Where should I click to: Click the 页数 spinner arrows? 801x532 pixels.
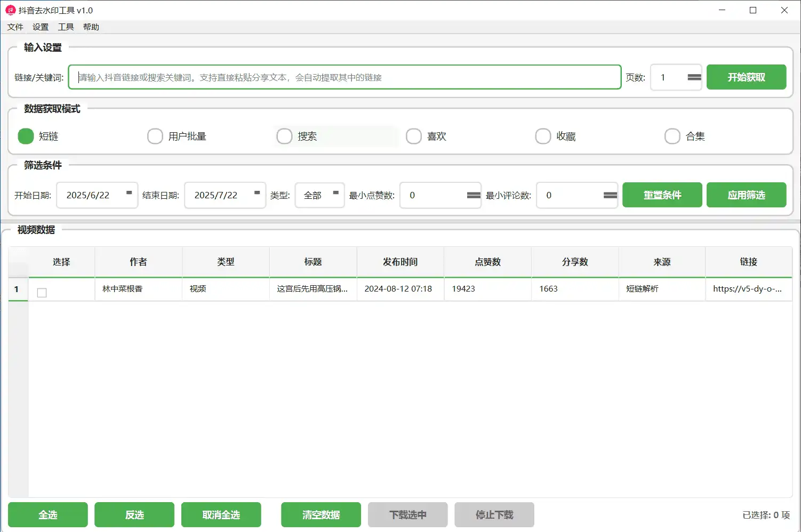694,77
